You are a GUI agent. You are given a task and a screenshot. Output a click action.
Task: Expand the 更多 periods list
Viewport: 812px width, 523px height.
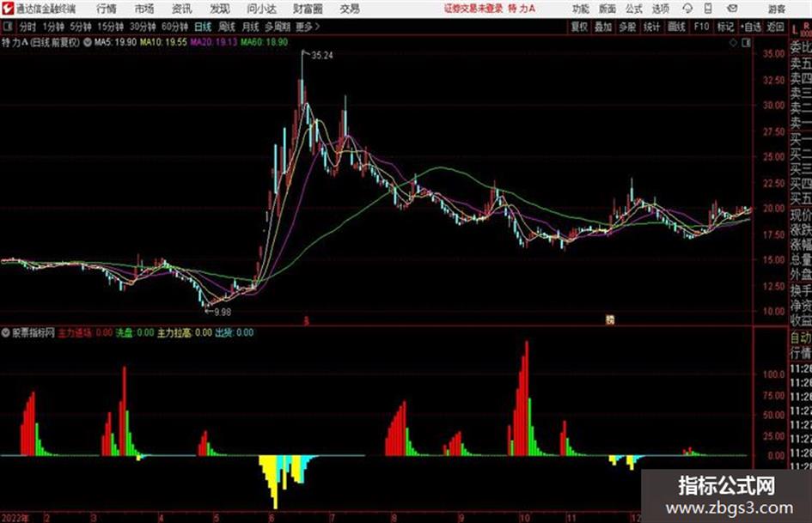click(308, 27)
